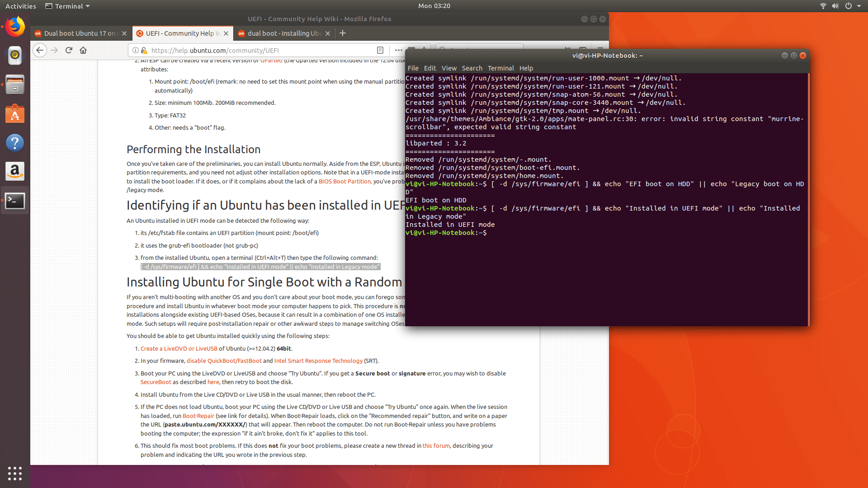Click the Home icon in Firefox toolbar
868x488 pixels.
(83, 50)
